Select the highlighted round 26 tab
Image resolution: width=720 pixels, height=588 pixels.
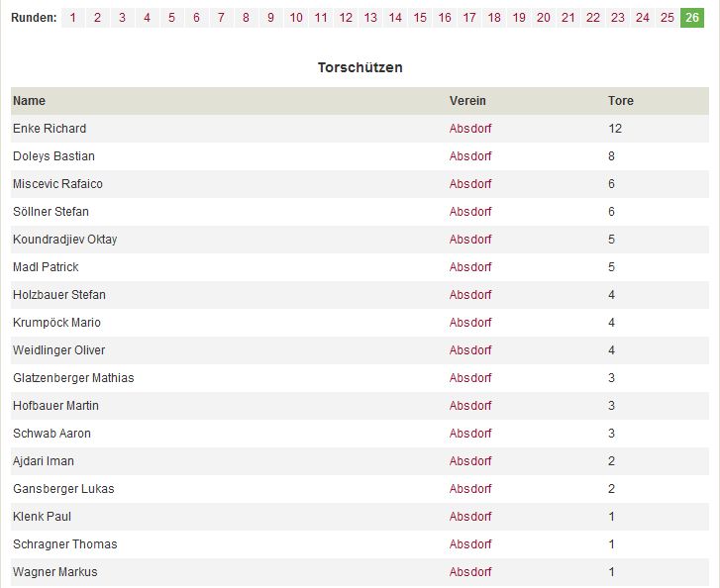pyautogui.click(x=692, y=18)
